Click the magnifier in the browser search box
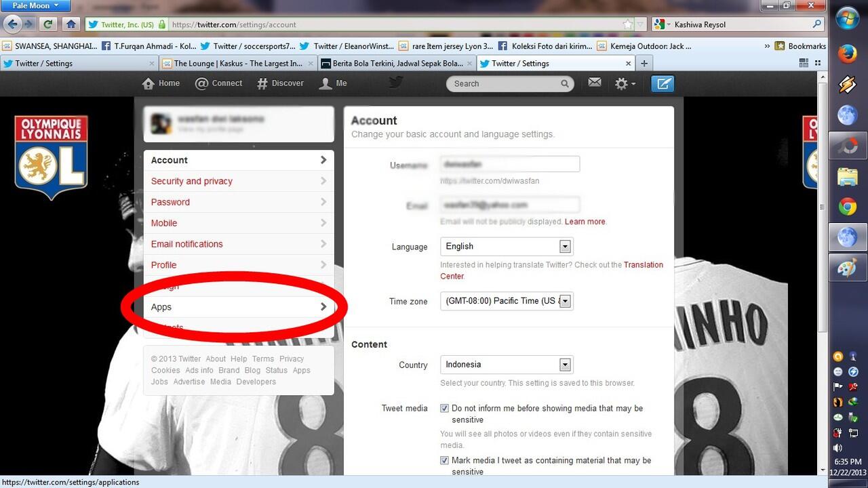The image size is (868, 488). coord(816,24)
